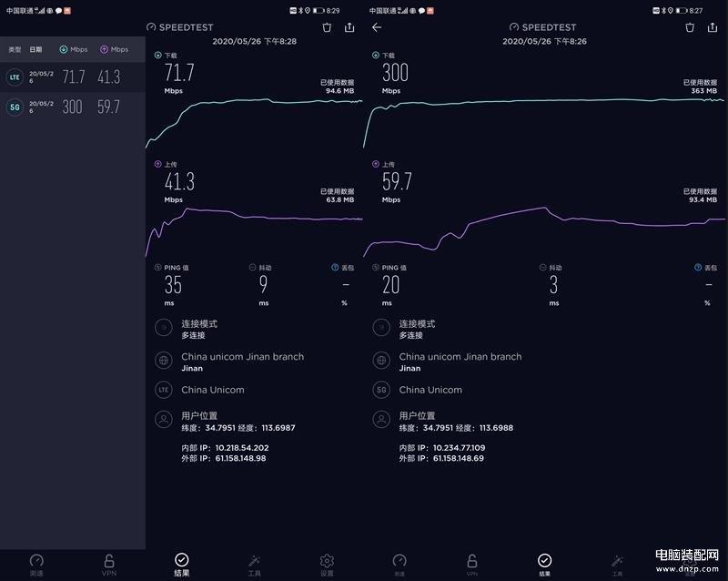The image size is (728, 581).
Task: Switch to 结果 tab on 5G result screen
Action: (544, 565)
